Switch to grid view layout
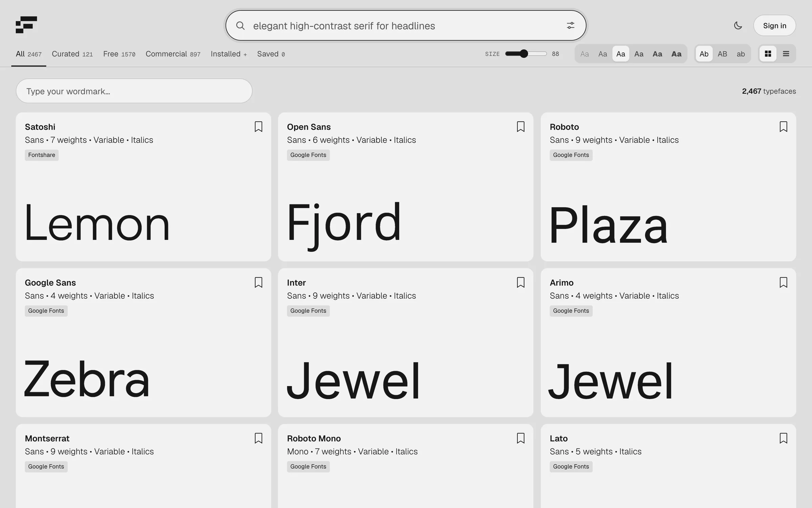The height and width of the screenshot is (508, 812). [768, 54]
